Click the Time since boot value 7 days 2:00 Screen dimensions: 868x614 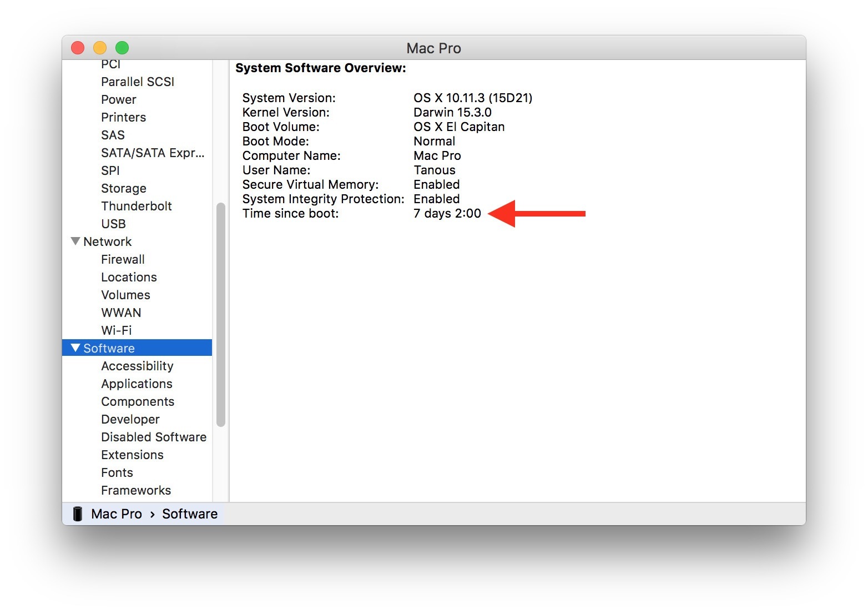point(447,213)
